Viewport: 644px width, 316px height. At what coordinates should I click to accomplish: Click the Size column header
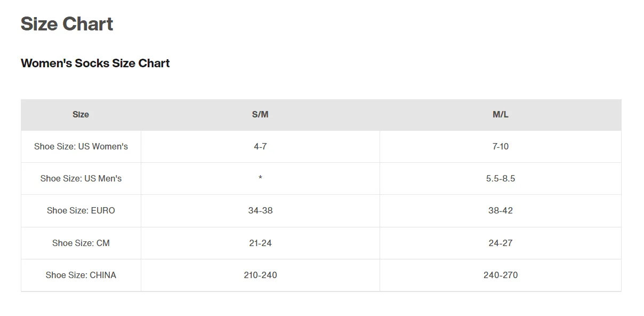81,114
